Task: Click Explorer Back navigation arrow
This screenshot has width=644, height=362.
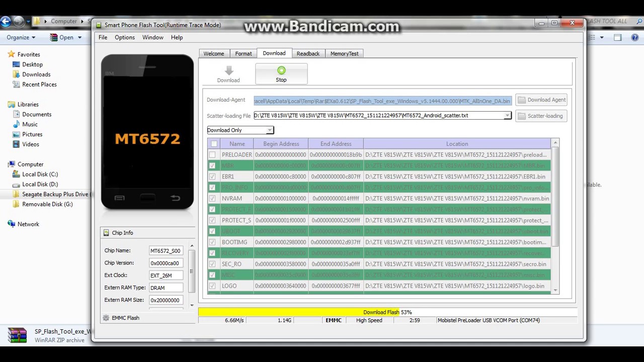Action: tap(6, 22)
